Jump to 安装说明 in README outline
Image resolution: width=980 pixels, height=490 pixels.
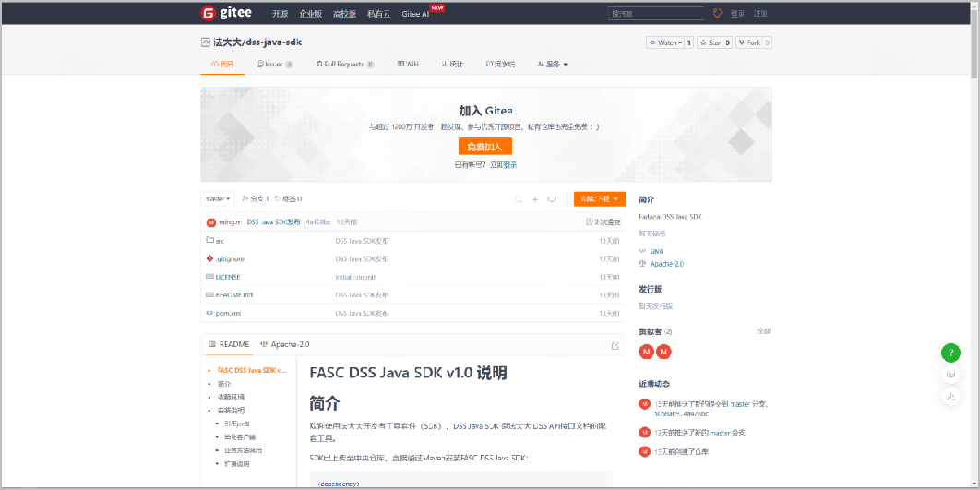[x=231, y=411]
